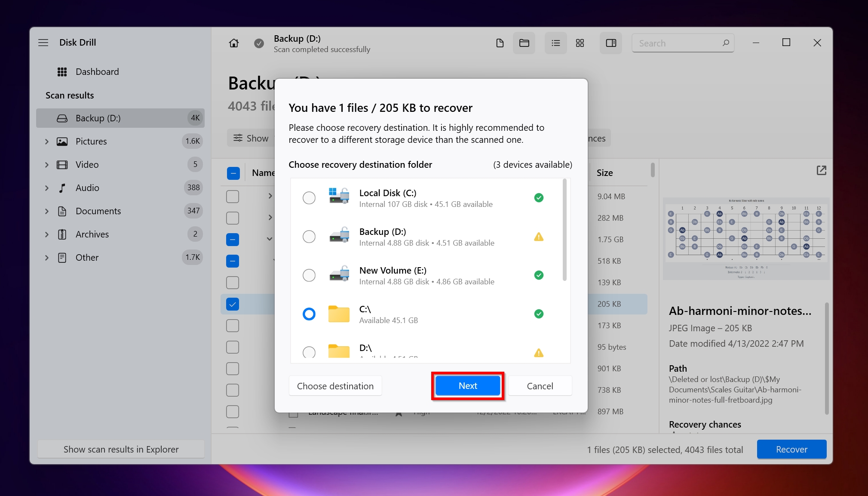Click the home navigation icon

pos(234,43)
